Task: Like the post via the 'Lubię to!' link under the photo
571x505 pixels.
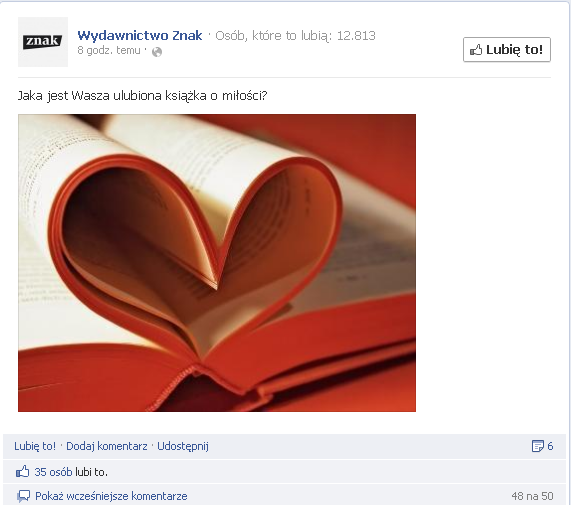Action: click(x=35, y=446)
